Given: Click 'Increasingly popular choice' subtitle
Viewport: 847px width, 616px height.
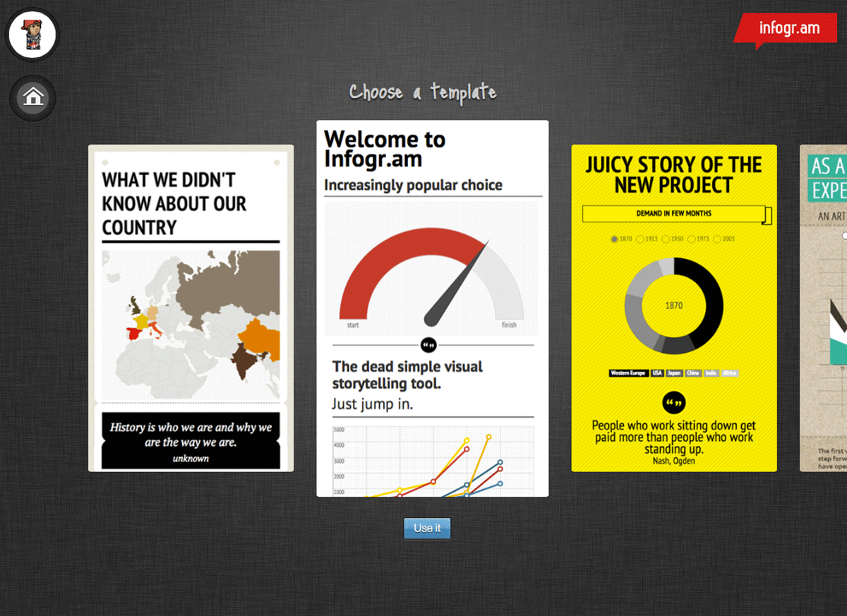Looking at the screenshot, I should 413,186.
